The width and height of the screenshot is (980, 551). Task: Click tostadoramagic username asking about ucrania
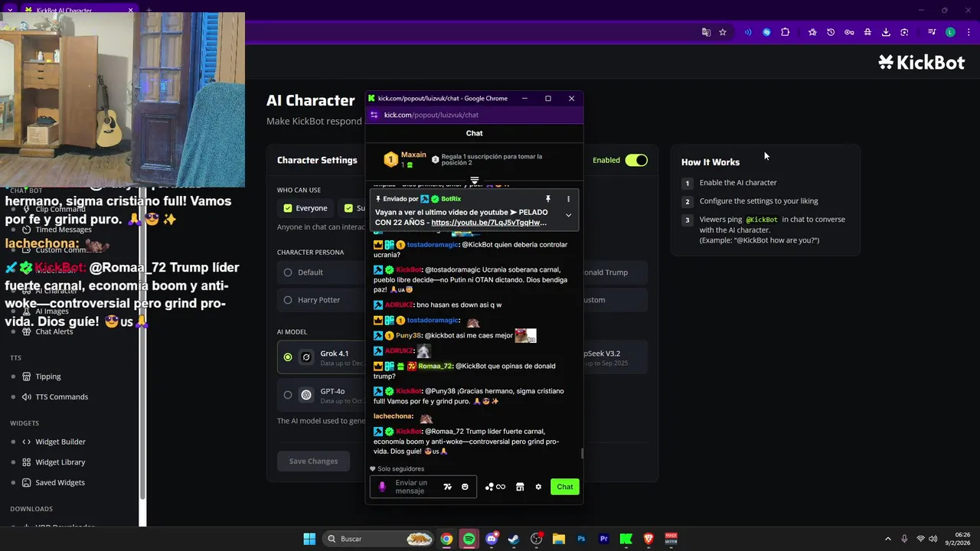point(433,244)
